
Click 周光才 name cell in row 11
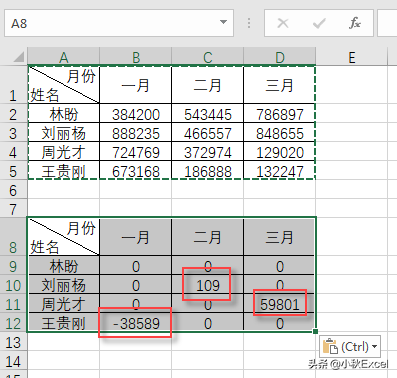(x=64, y=303)
